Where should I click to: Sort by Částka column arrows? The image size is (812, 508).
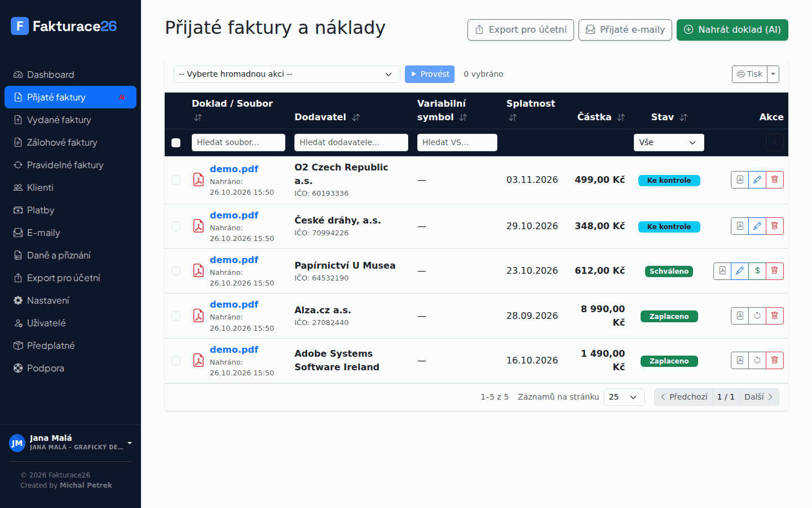point(621,117)
